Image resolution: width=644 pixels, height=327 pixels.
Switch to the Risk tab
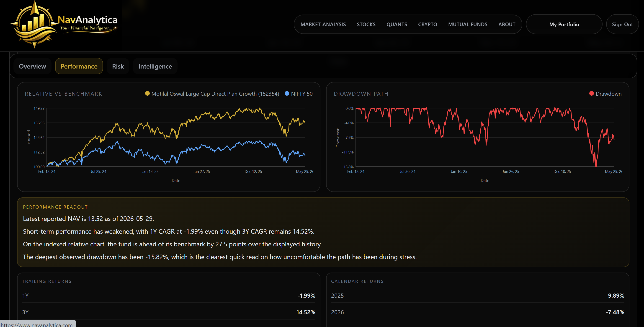[x=118, y=66]
